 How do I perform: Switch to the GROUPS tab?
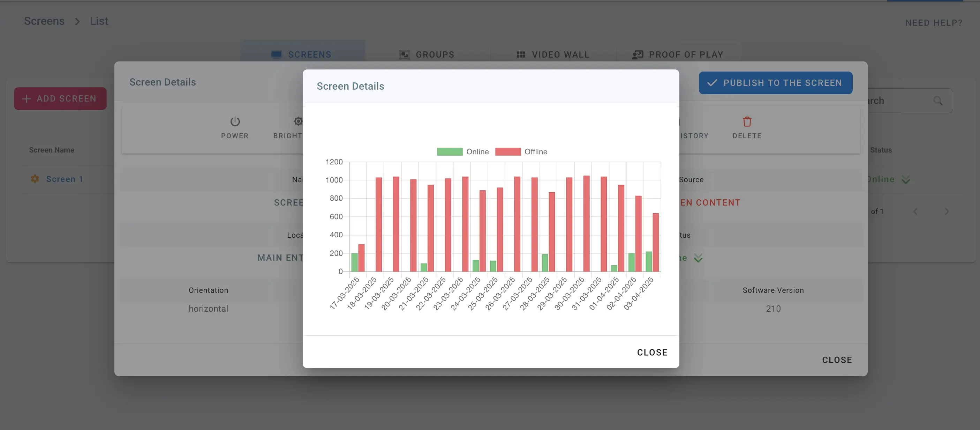coord(427,54)
